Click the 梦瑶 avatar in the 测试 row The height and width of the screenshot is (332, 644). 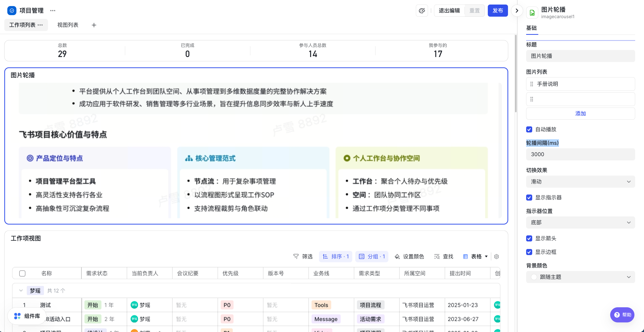[134, 305]
